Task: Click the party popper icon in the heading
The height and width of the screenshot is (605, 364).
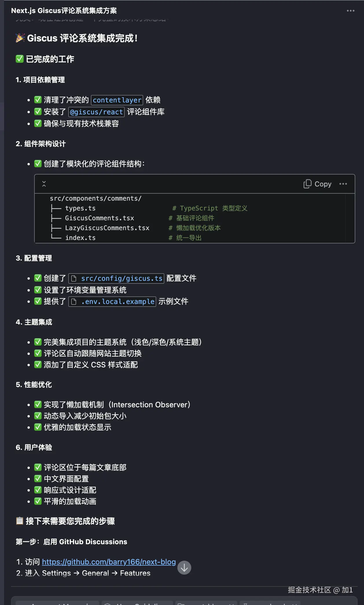Action: click(20, 38)
